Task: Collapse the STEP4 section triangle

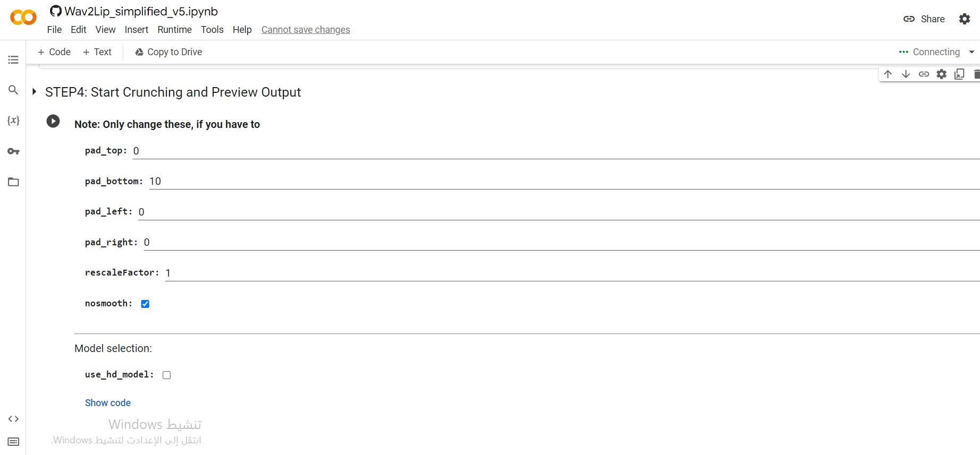Action: (35, 92)
